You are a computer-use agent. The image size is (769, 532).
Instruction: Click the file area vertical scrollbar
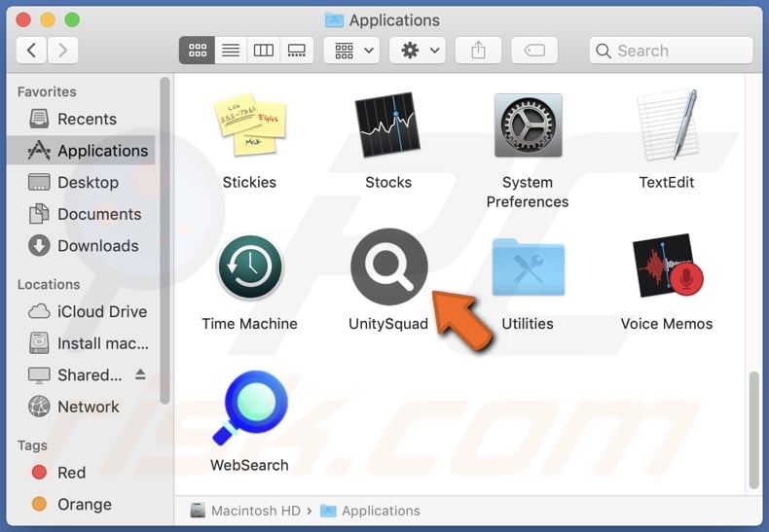click(754, 430)
